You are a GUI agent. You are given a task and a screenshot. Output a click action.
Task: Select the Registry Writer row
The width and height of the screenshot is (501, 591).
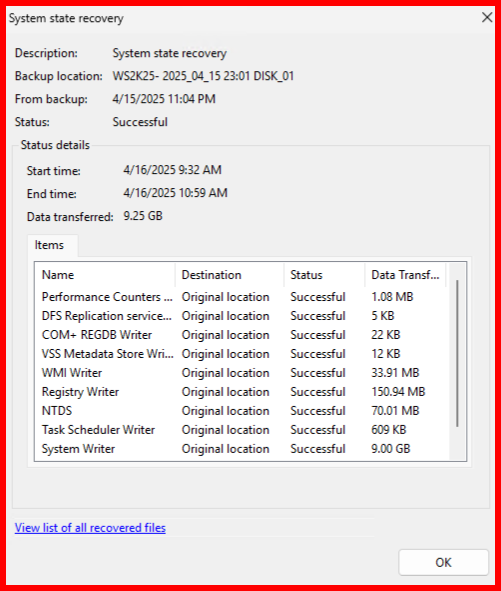[242, 392]
